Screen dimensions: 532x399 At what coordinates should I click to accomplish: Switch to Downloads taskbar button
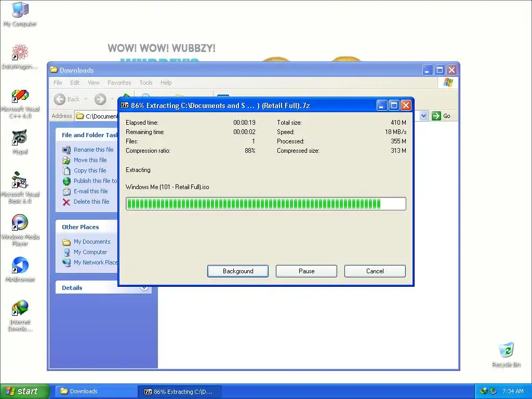click(x=96, y=391)
